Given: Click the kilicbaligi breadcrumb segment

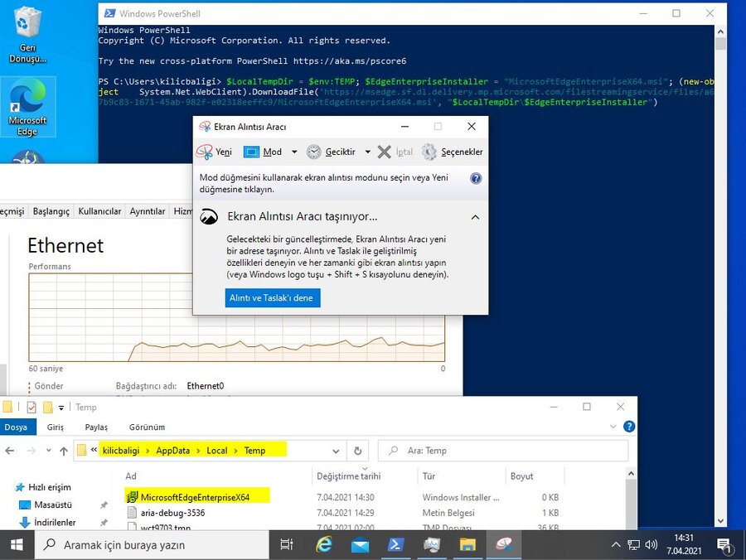Looking at the screenshot, I should coord(121,451).
